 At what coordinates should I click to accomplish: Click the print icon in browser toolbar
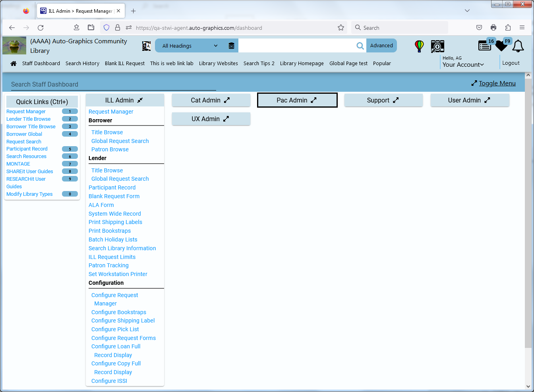493,28
